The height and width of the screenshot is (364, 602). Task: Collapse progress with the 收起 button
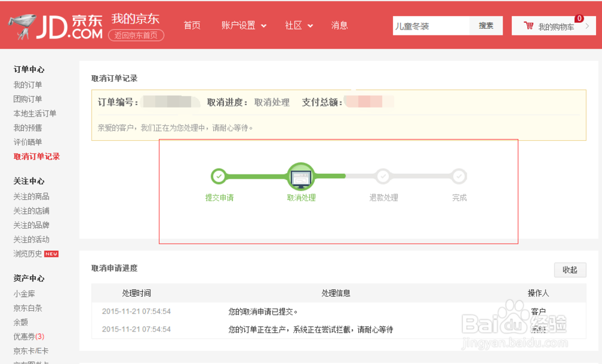pos(569,270)
